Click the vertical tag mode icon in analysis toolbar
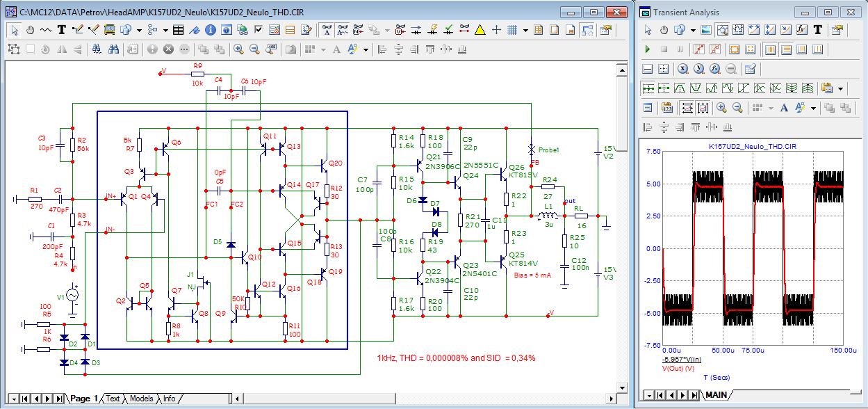Screen dimensions: 868x409 click(770, 30)
